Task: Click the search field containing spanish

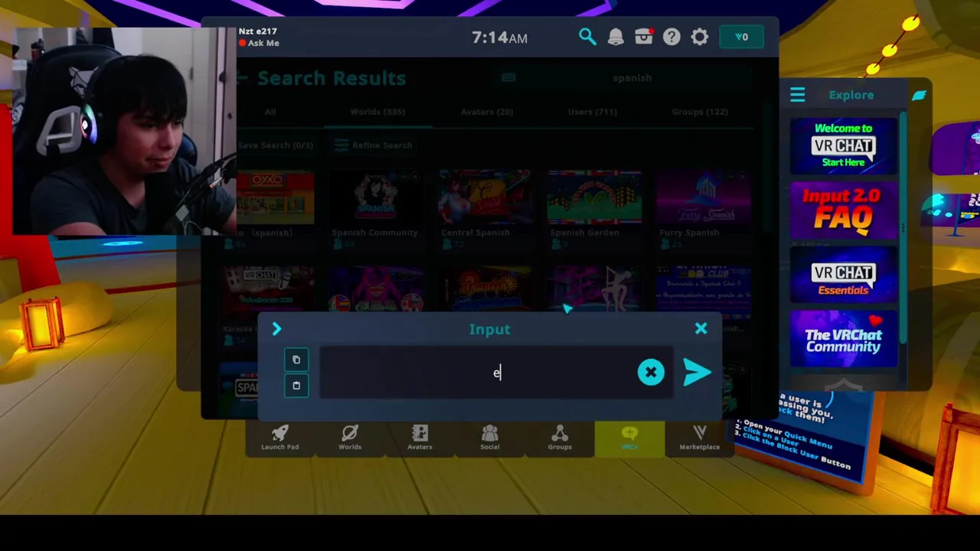Action: (632, 77)
